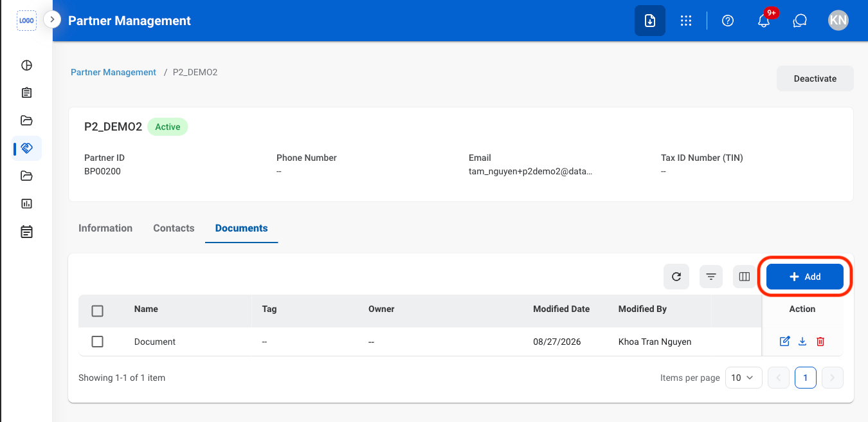The image size is (868, 422).
Task: Open the help question mark icon
Action: point(728,21)
